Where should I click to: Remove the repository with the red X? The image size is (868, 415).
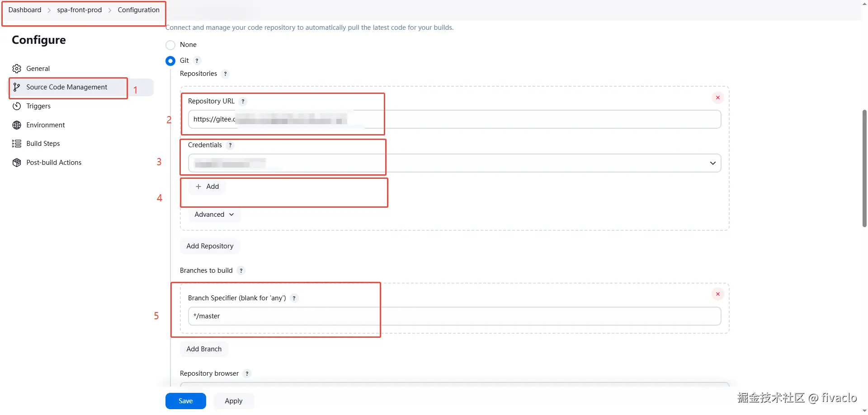(718, 98)
